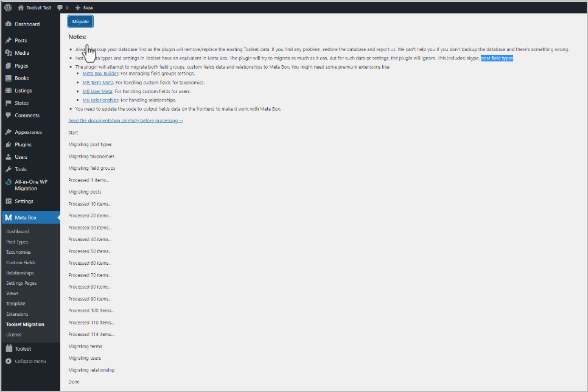Click the Pages icon in sidebar
This screenshot has width=588, height=392.
click(x=9, y=66)
